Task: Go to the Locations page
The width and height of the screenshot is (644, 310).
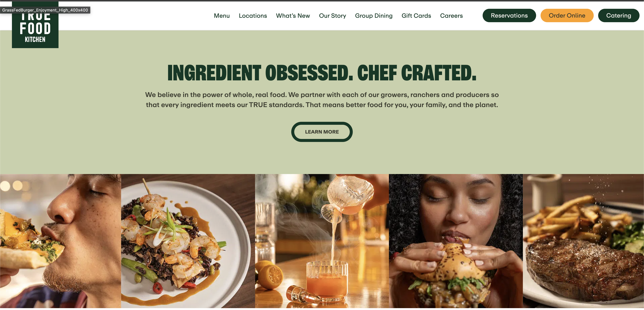Action: tap(253, 16)
